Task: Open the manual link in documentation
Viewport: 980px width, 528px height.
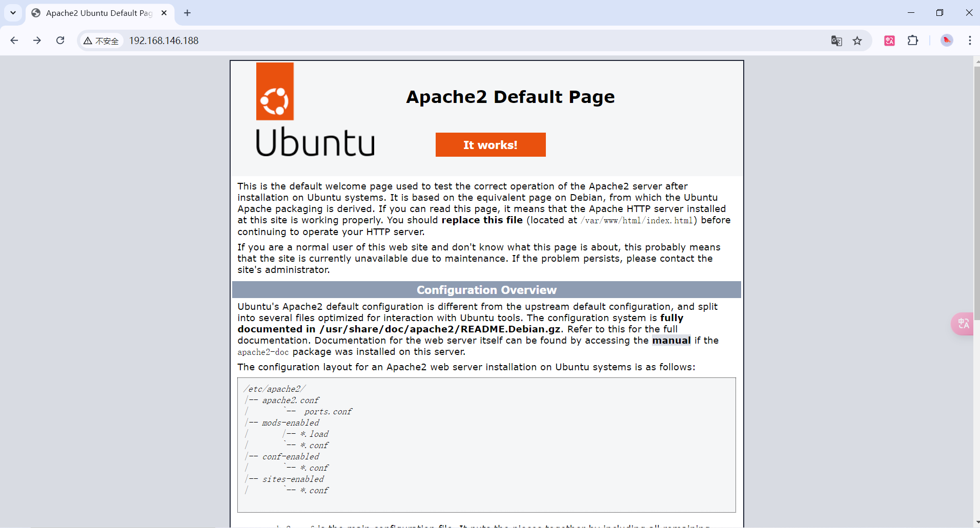Action: 671,341
